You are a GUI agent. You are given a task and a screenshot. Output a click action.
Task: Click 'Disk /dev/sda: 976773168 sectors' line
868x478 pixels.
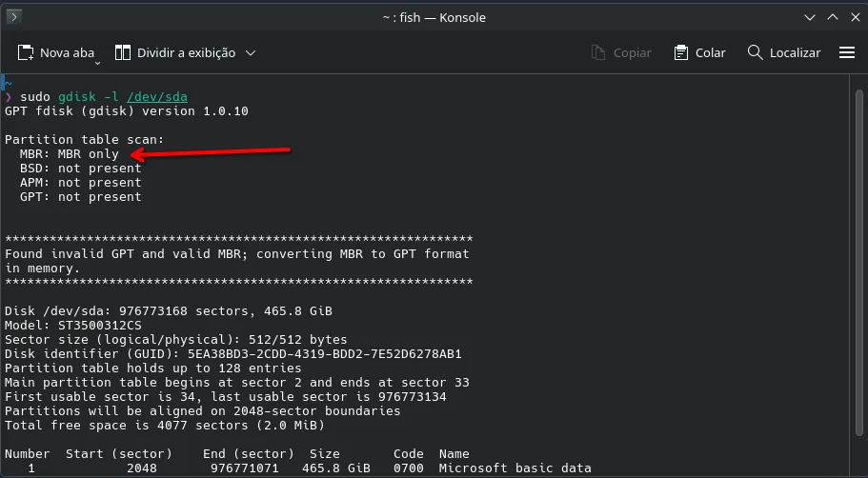[x=169, y=311]
